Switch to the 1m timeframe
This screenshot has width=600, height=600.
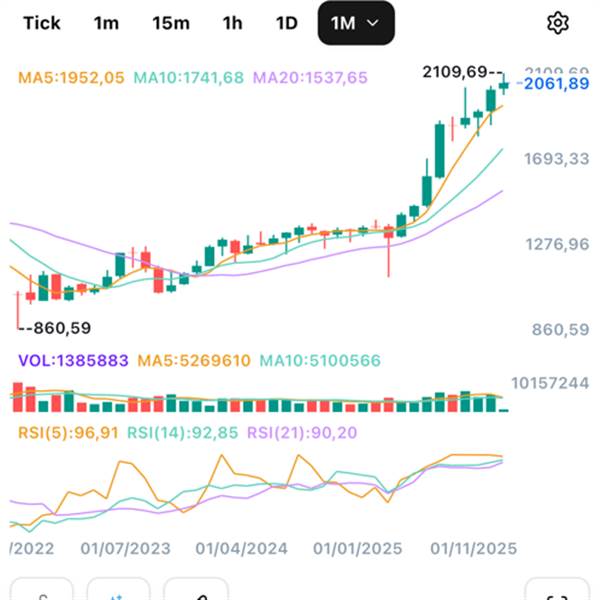point(106,23)
